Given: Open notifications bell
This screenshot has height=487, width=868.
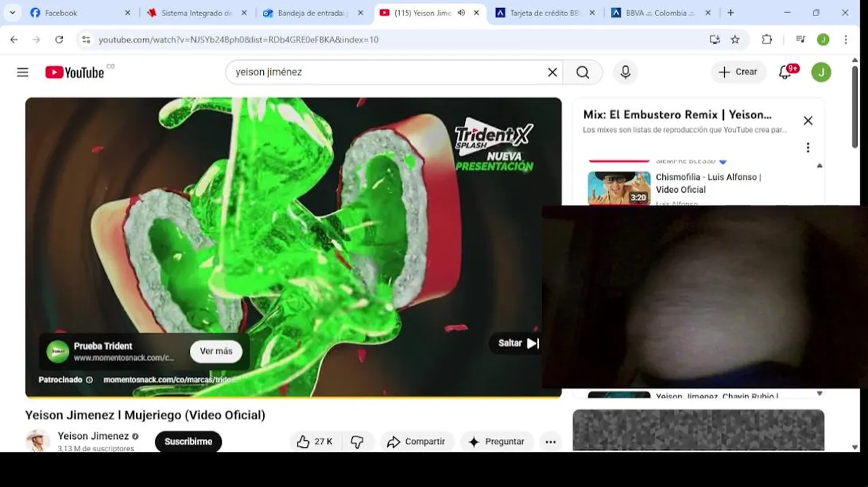Looking at the screenshot, I should tap(786, 72).
